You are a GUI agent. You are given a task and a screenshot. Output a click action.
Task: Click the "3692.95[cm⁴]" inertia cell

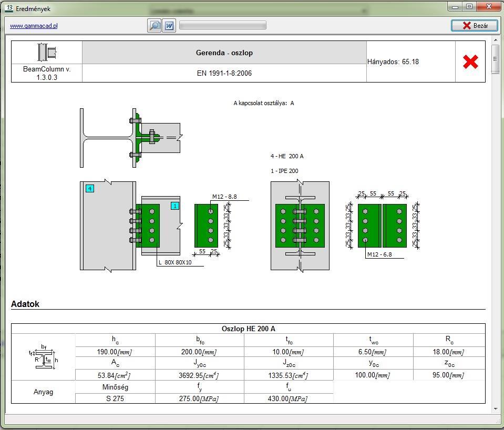coord(199,375)
